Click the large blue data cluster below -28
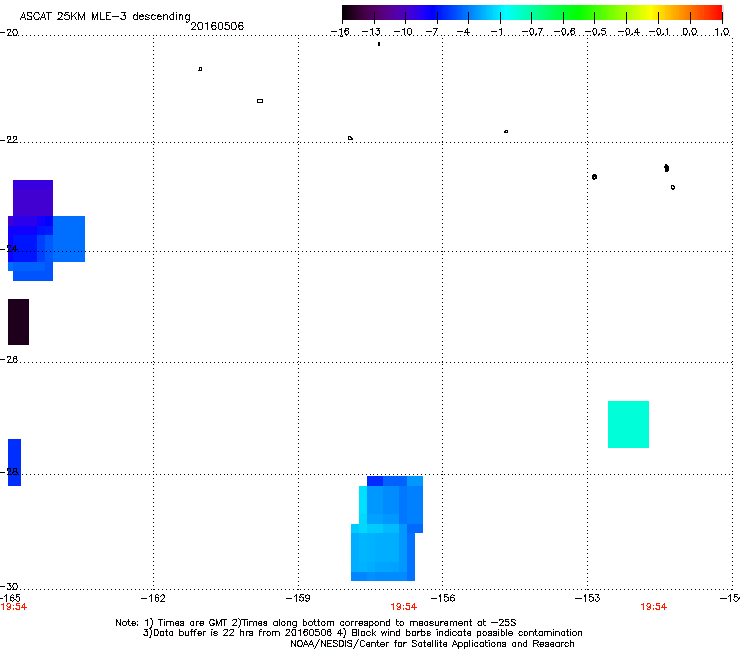 [x=387, y=529]
